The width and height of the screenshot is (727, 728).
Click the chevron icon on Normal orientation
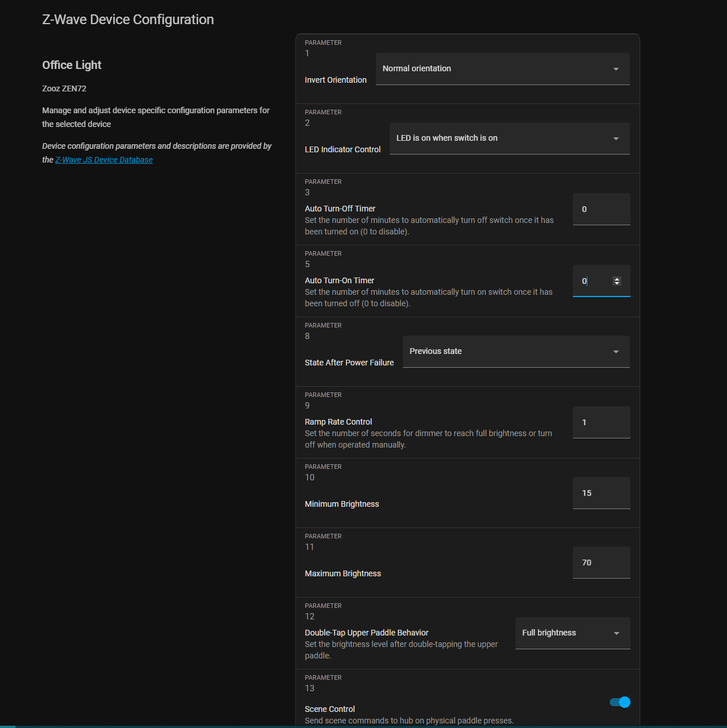615,68
